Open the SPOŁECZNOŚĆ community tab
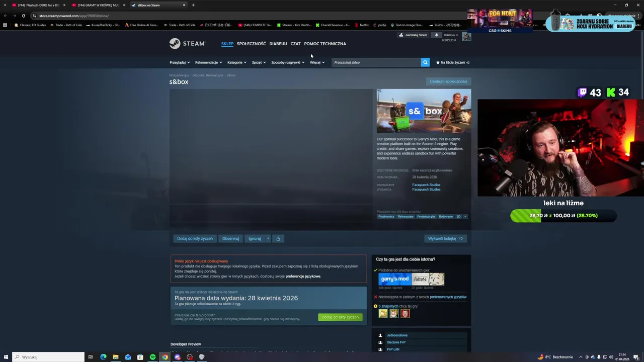This screenshot has width=644, height=362. click(x=251, y=44)
